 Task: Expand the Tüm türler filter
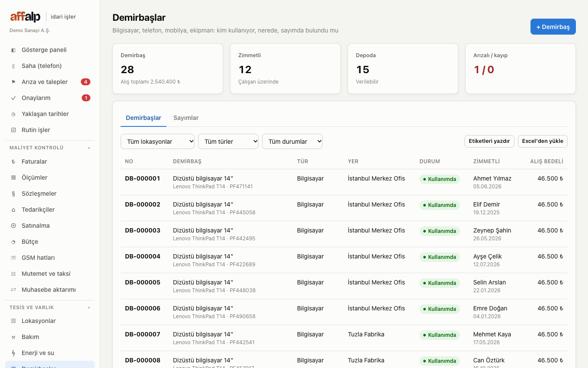click(228, 142)
